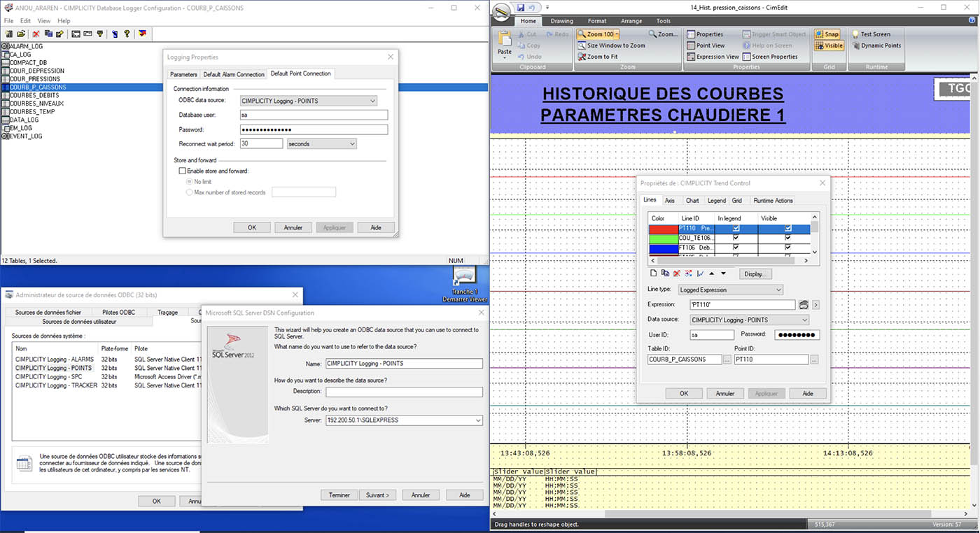Click the green color swatch for COU_TE106 line

point(662,238)
